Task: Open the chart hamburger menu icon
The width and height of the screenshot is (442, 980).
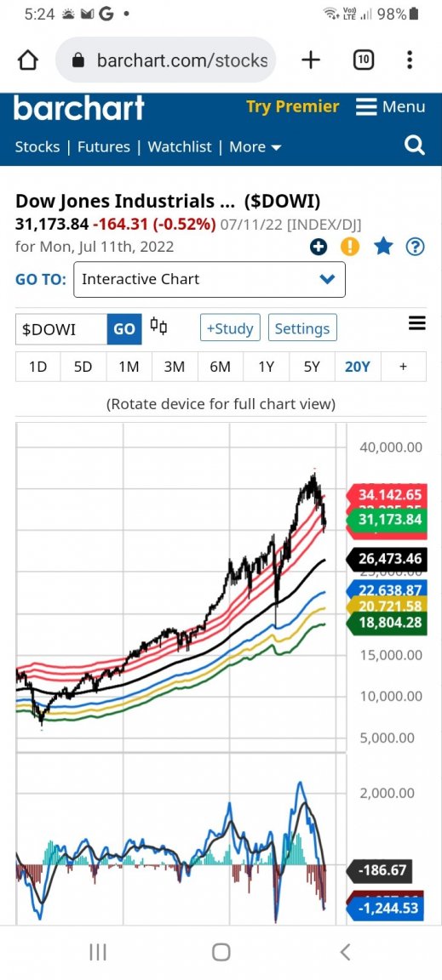Action: click(417, 323)
